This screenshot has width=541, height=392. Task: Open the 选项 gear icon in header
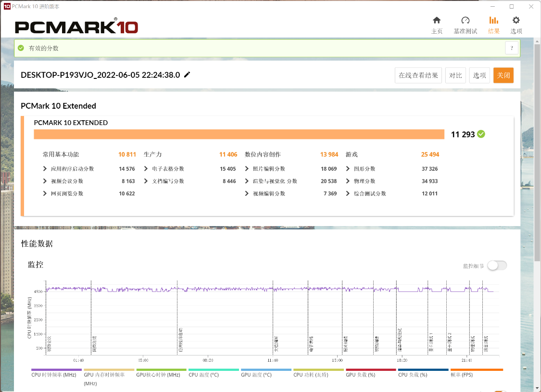pos(516,20)
